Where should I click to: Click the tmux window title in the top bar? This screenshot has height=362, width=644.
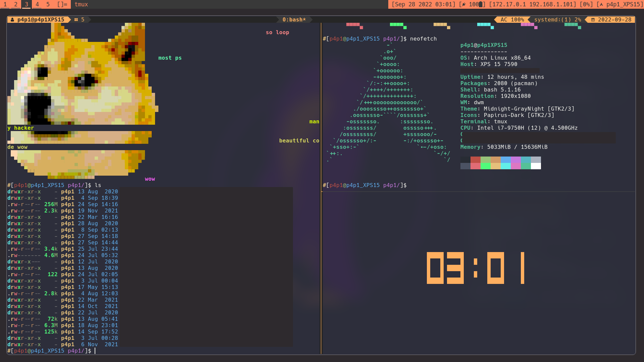pyautogui.click(x=81, y=5)
